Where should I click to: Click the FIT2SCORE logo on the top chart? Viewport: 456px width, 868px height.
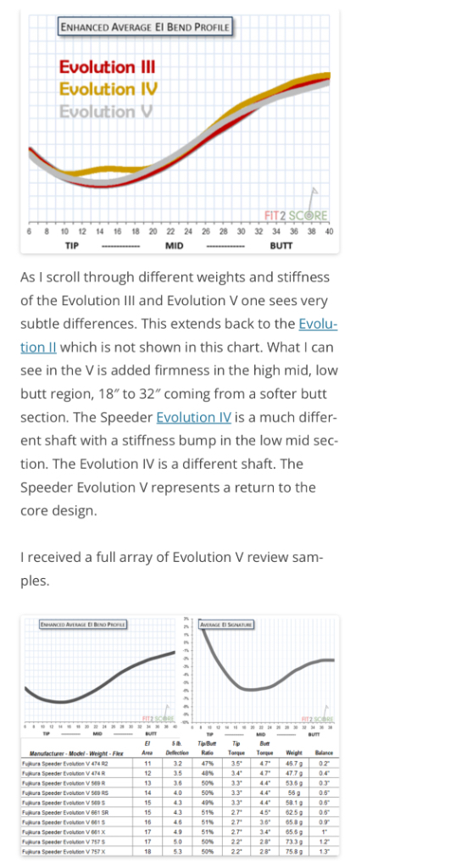click(x=296, y=215)
